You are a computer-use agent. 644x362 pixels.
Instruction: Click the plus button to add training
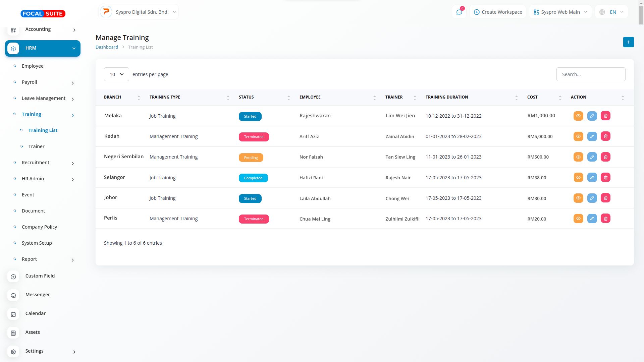pyautogui.click(x=628, y=42)
